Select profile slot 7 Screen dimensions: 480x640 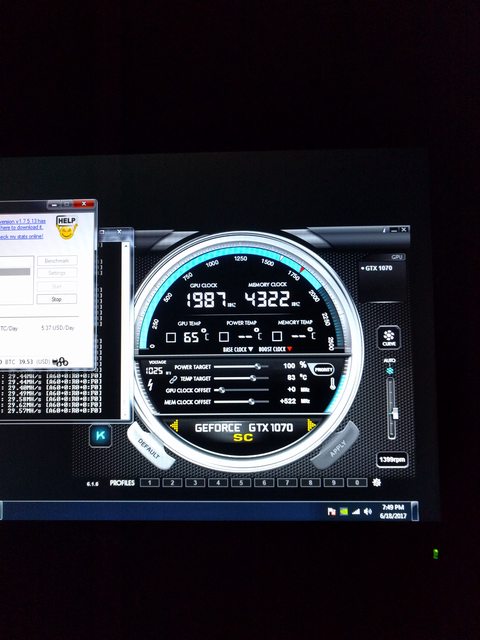(287, 483)
